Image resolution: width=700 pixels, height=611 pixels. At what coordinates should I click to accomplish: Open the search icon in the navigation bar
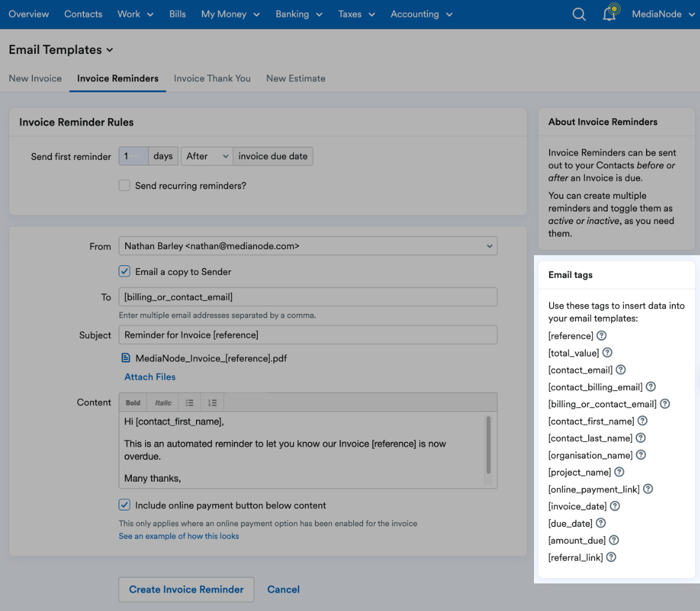tap(578, 14)
